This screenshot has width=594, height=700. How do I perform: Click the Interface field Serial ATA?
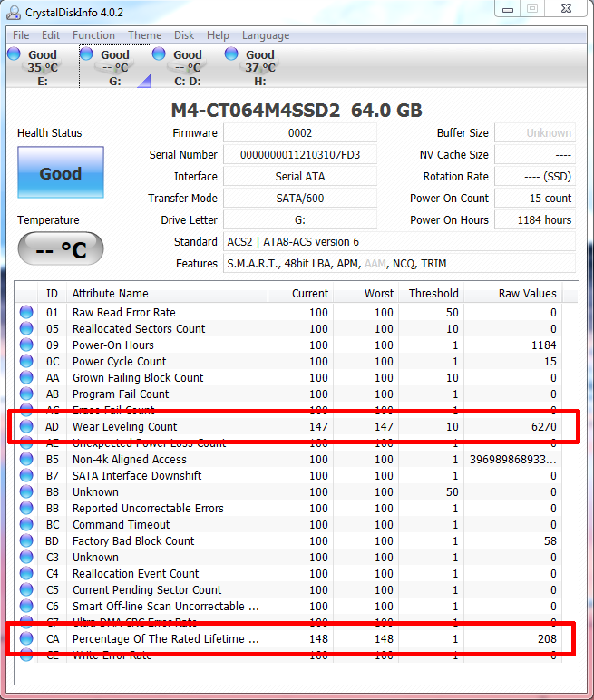(x=300, y=177)
